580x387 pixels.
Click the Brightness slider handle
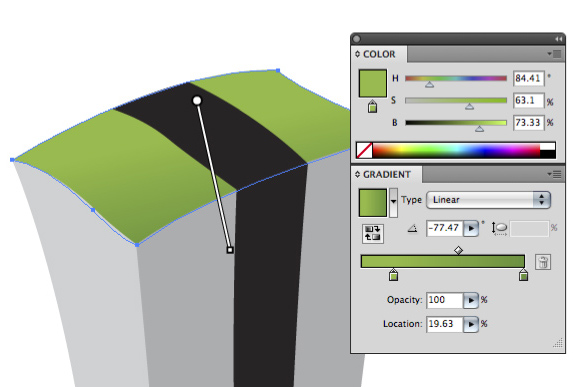coord(479,128)
